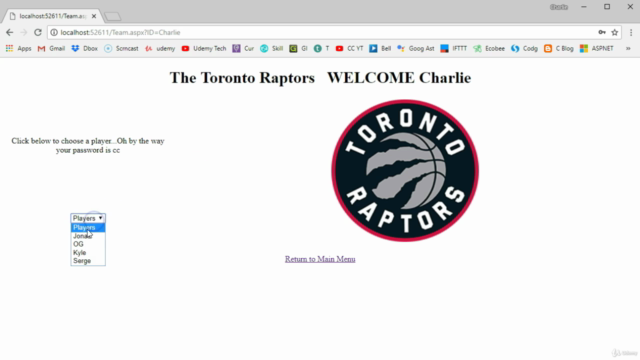640x360 pixels.
Task: Open ASPNET bookmark
Action: tap(597, 49)
